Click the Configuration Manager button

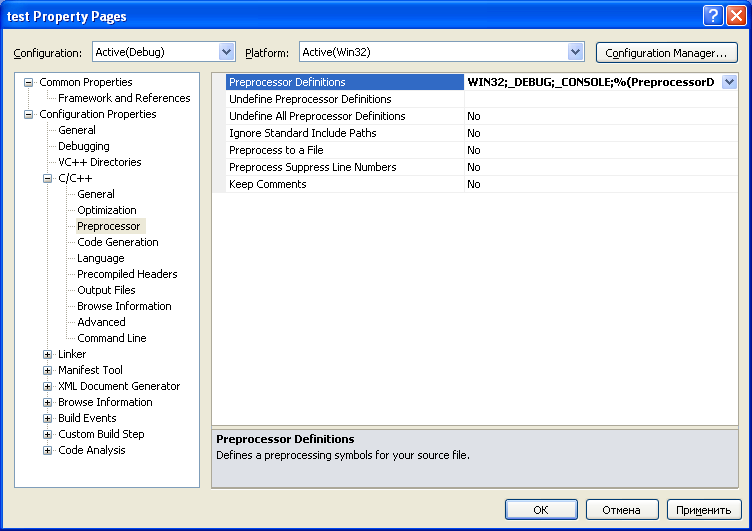click(x=667, y=53)
